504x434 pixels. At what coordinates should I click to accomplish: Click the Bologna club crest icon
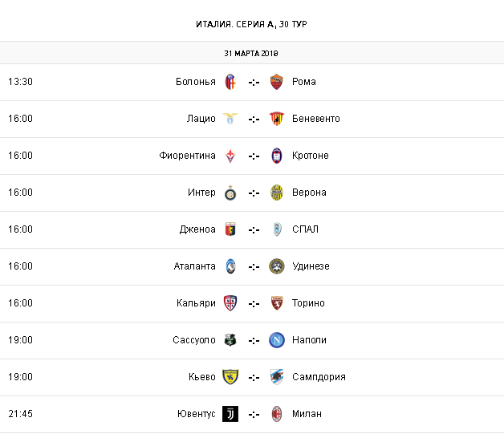230,82
